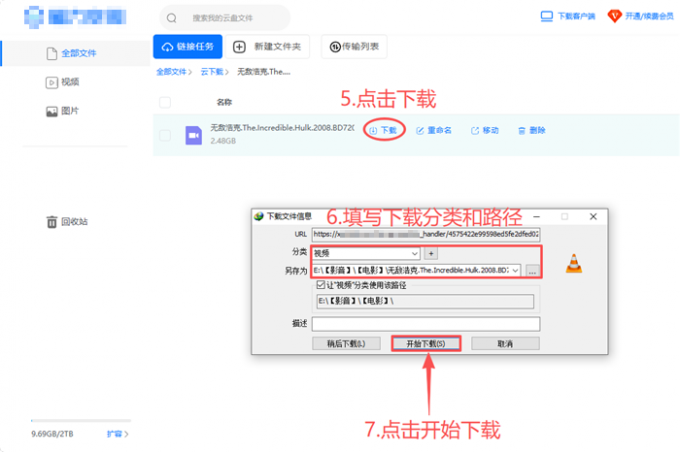
Task: Click the red VIP diamond icon
Action: click(615, 16)
